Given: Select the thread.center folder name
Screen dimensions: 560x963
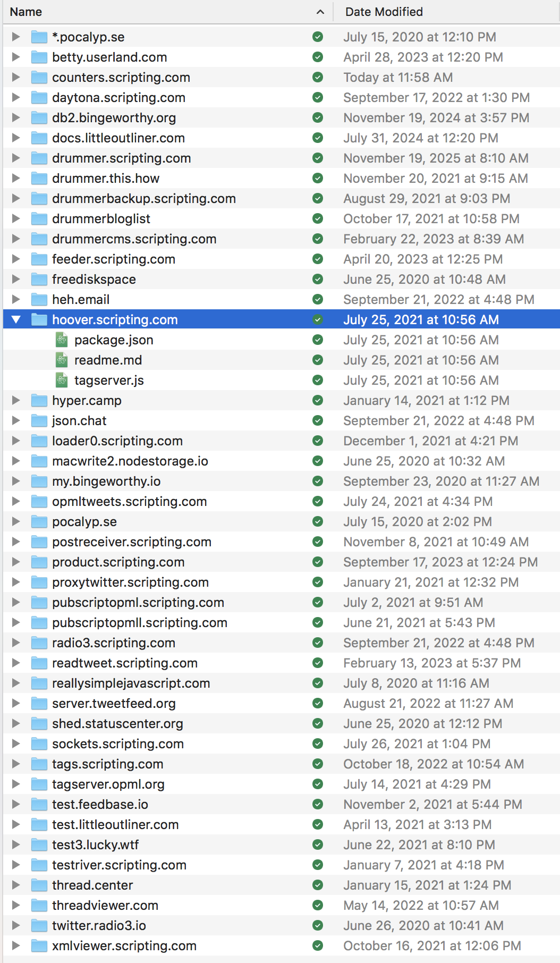Looking at the screenshot, I should (x=92, y=885).
